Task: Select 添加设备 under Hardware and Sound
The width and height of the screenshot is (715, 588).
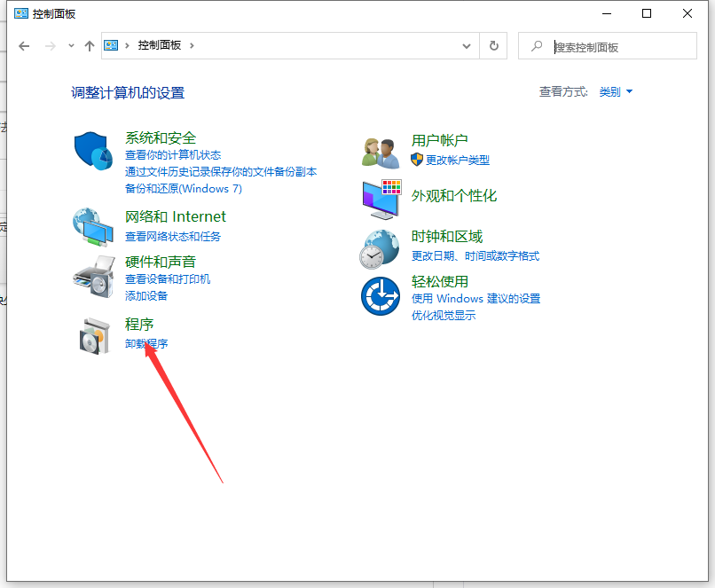Action: 146,296
